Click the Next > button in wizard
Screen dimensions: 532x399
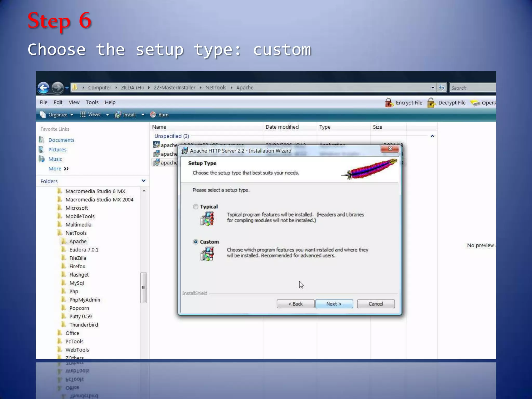coord(334,304)
